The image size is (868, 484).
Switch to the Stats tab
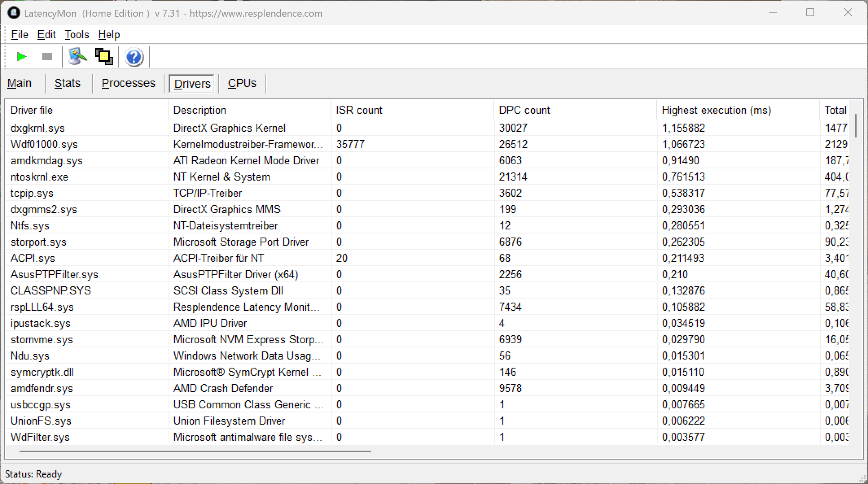click(x=68, y=83)
